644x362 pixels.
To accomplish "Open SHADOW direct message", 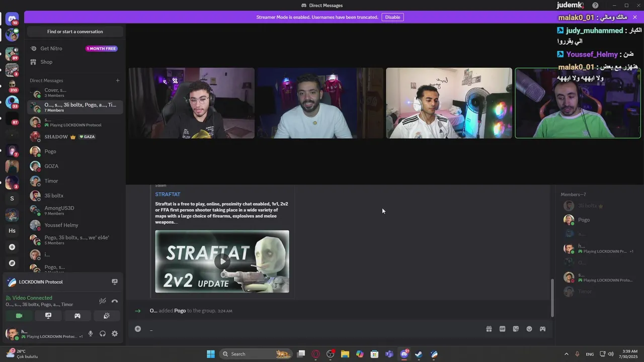I will coord(75,137).
